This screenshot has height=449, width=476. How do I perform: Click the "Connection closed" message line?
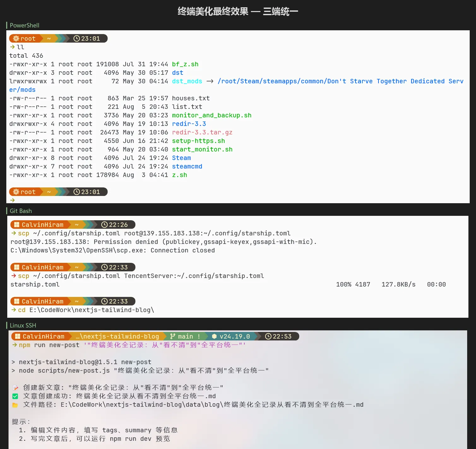click(113, 251)
